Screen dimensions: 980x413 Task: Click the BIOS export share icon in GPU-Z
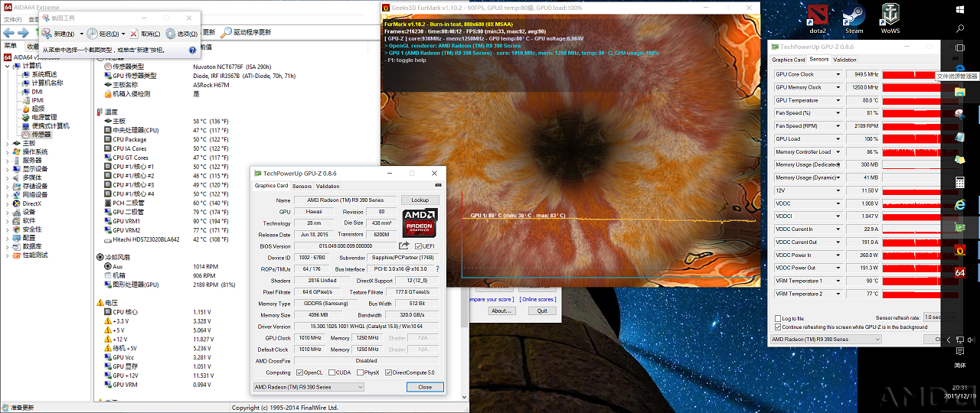[x=404, y=246]
